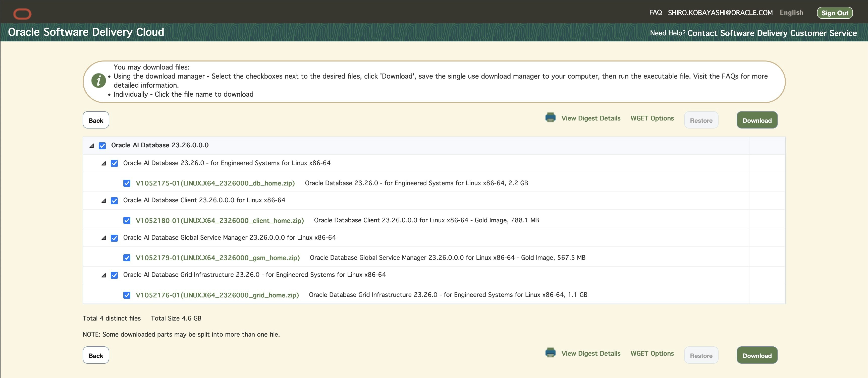
Task: Click the top printer icon
Action: coord(550,117)
